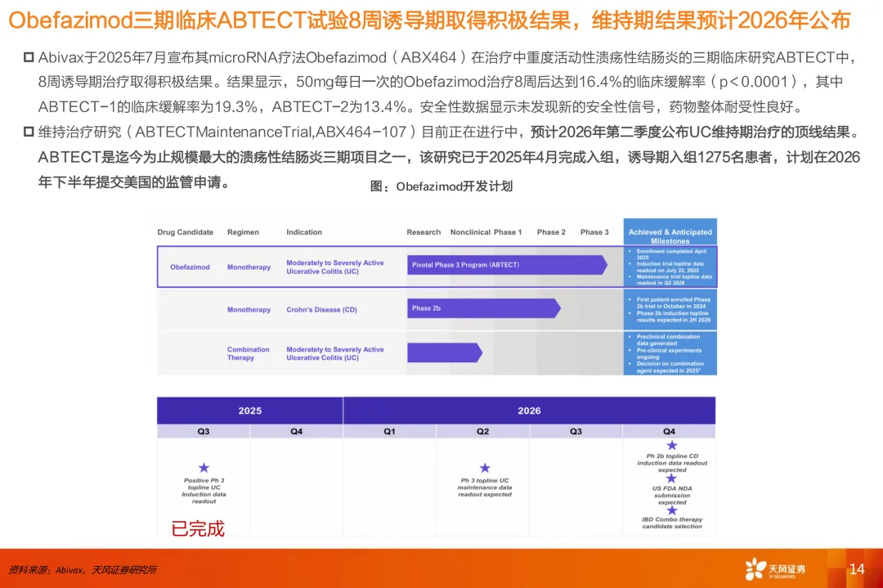Click the Q3 quarter header under 2026

[576, 432]
